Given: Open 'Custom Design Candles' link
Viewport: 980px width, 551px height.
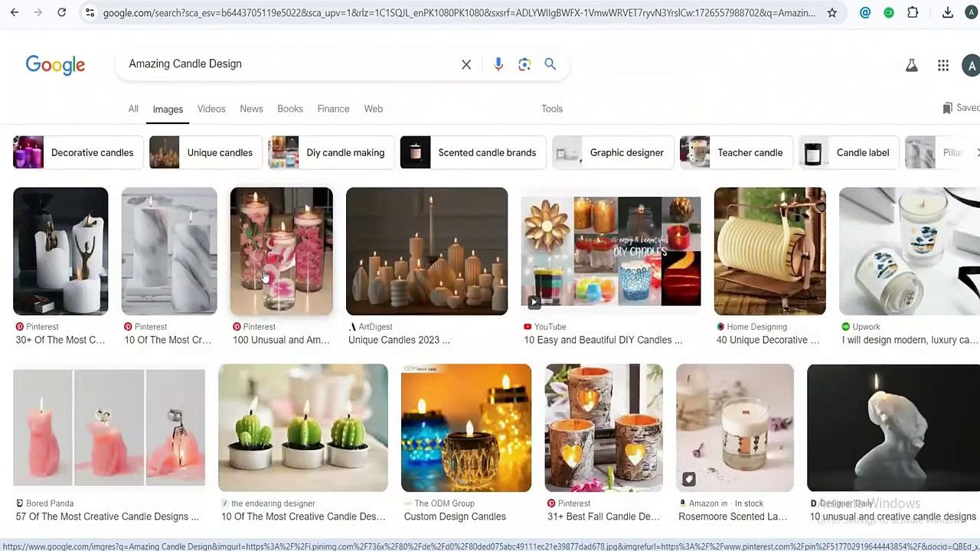Looking at the screenshot, I should coord(455,517).
